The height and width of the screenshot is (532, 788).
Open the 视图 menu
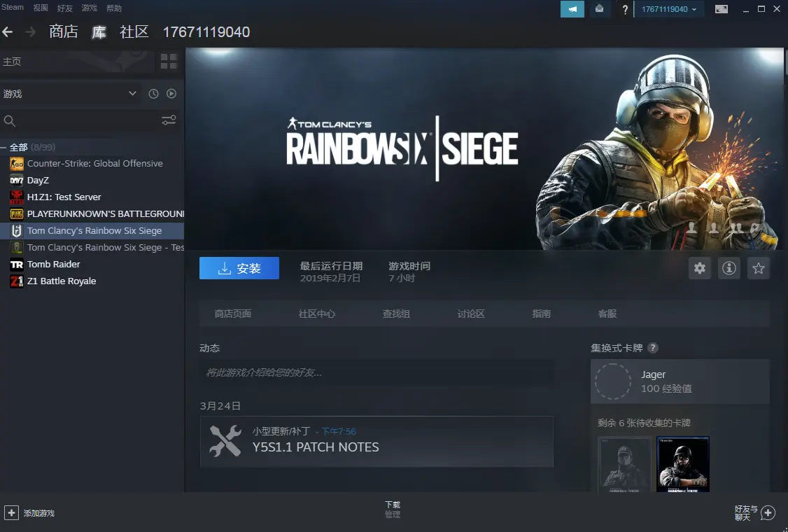coord(41,8)
